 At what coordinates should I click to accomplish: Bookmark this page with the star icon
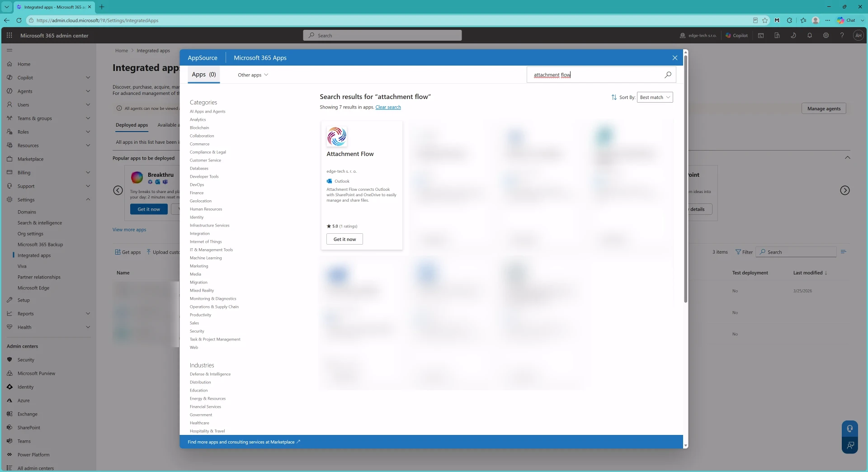click(x=765, y=20)
